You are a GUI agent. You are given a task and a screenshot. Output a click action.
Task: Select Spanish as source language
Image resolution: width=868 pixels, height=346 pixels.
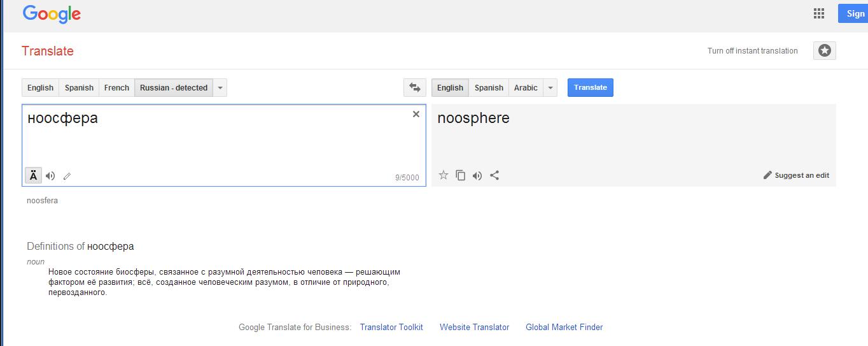tap(79, 88)
